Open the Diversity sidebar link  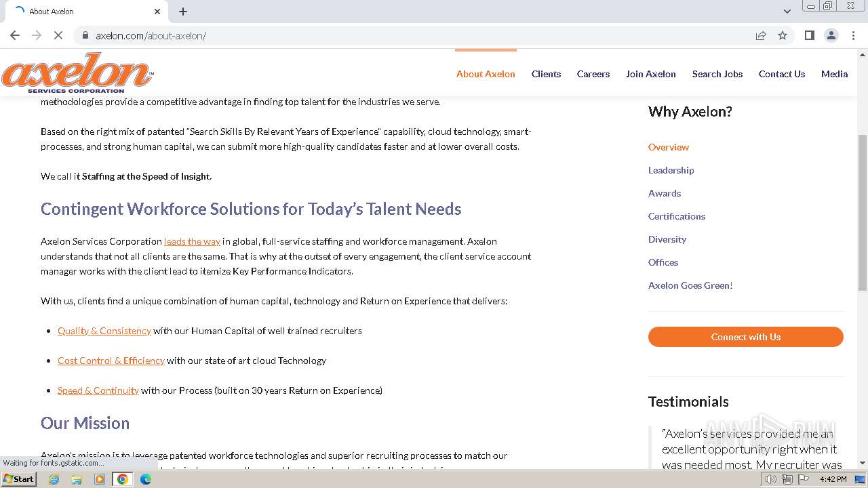pyautogui.click(x=667, y=239)
